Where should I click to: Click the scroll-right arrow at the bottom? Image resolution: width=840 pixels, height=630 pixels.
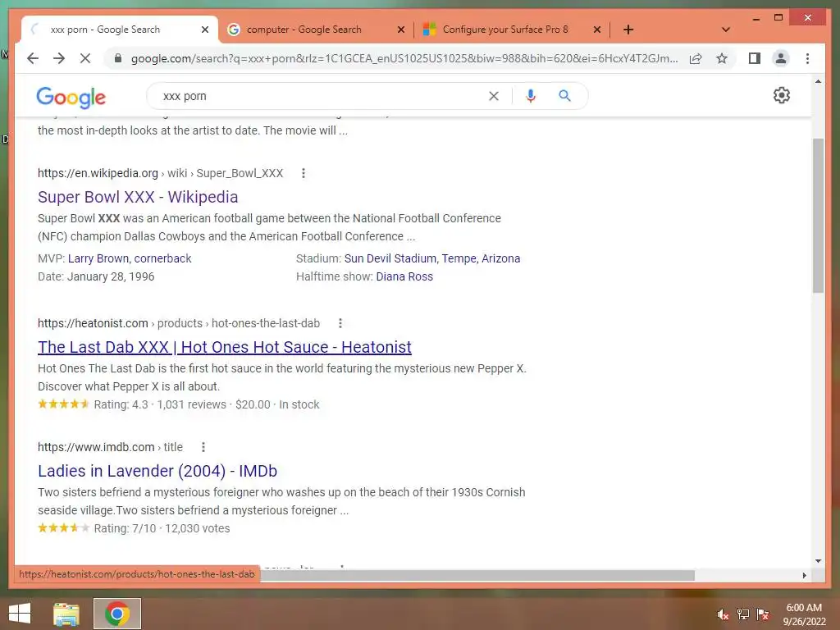(x=804, y=575)
